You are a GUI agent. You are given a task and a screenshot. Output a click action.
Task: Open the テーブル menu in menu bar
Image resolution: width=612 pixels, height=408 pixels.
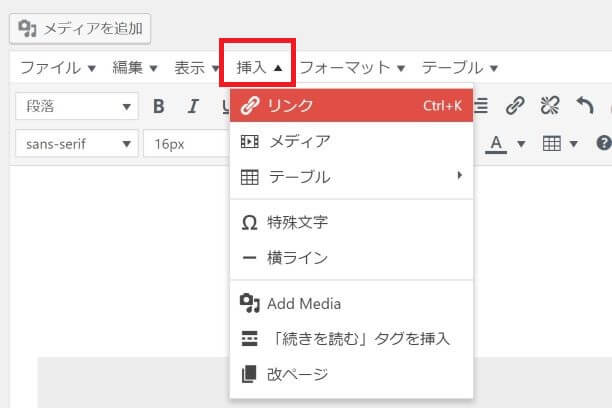tap(460, 68)
